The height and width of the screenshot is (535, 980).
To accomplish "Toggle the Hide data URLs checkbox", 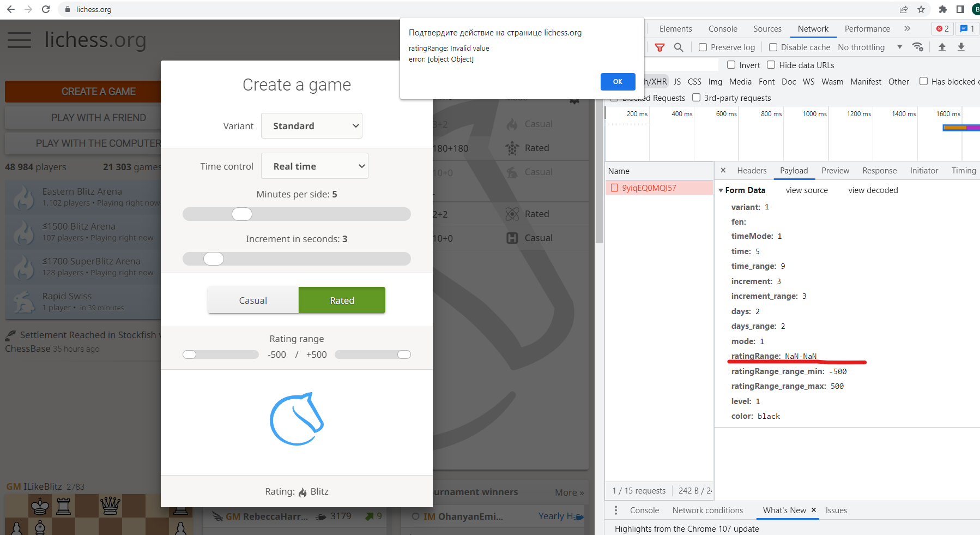I will (771, 65).
